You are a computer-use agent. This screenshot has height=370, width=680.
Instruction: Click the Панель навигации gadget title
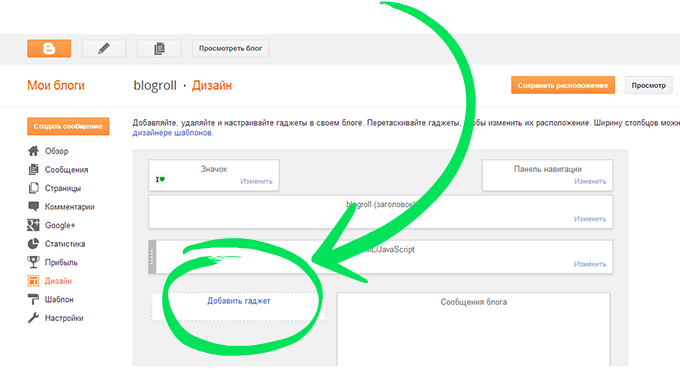coord(548,169)
